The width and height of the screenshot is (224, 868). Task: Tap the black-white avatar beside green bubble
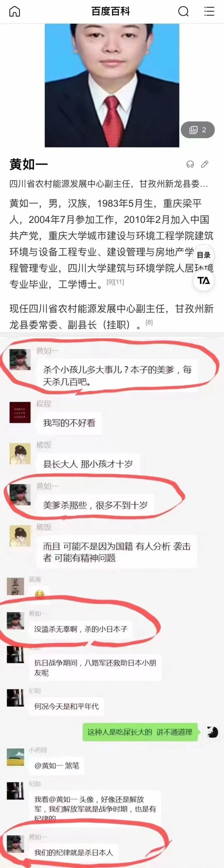click(x=212, y=732)
